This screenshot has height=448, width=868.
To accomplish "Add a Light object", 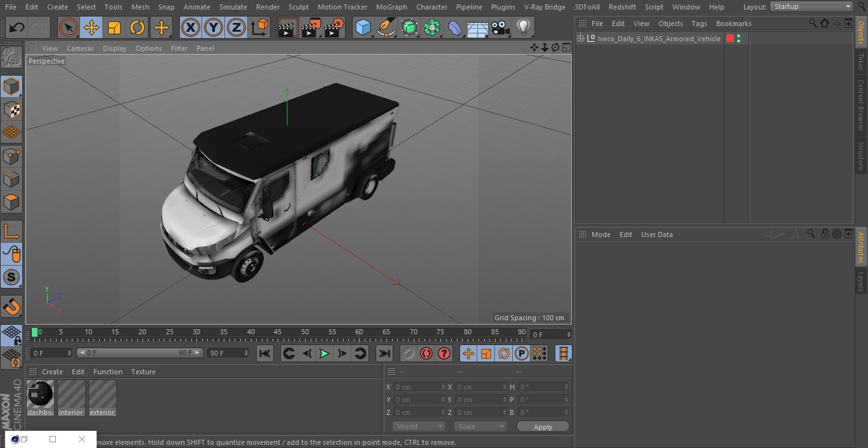I will coord(524,27).
